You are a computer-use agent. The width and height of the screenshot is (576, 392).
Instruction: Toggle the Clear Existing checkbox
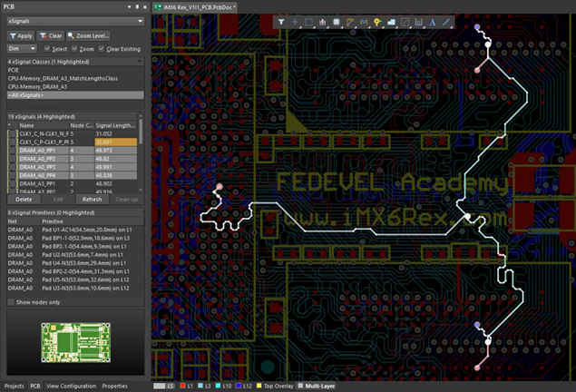(x=102, y=48)
